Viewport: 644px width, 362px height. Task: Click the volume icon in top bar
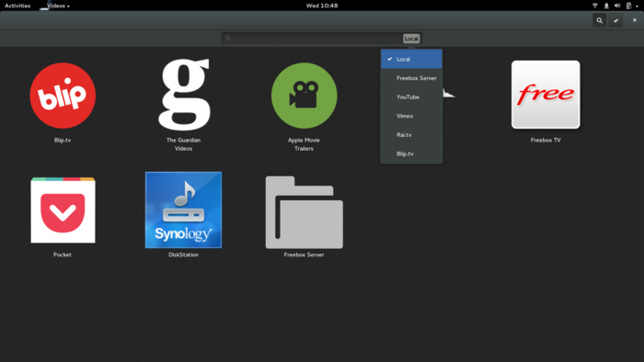pos(617,6)
